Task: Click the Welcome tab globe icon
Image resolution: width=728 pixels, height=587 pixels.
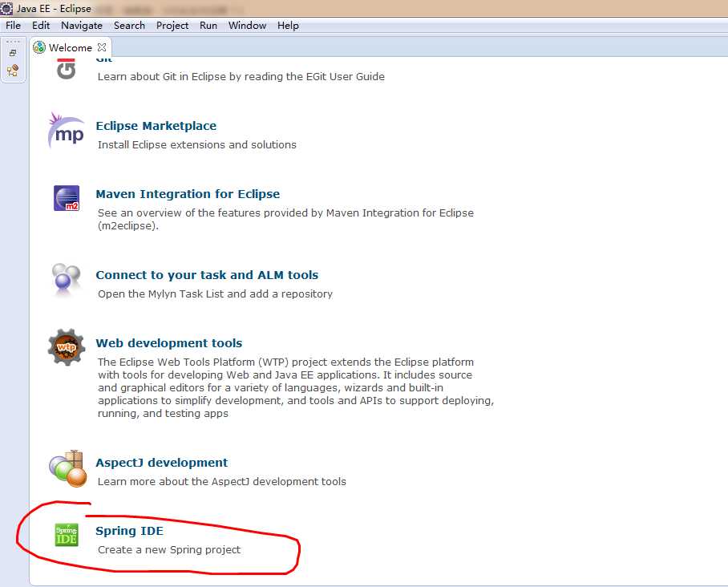Action: (x=39, y=47)
